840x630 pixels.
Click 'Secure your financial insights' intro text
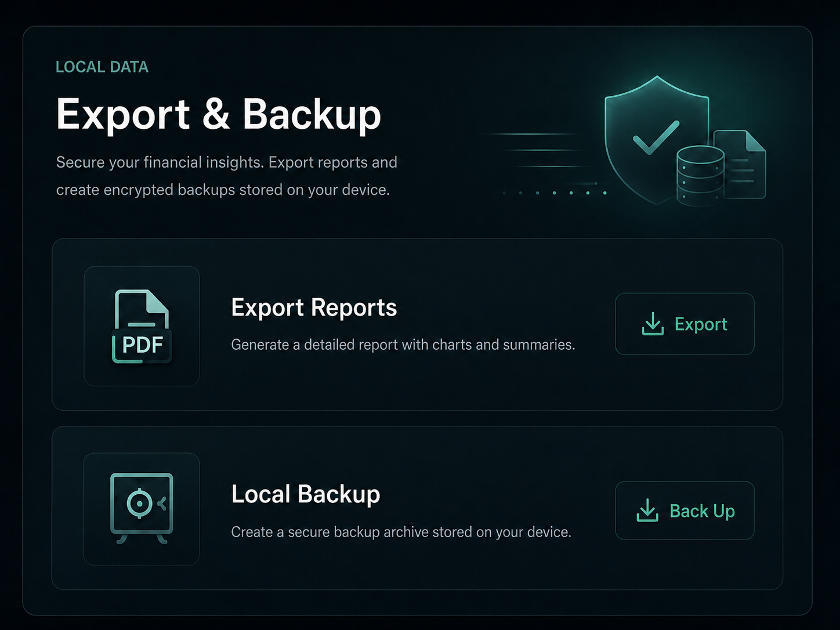tap(227, 176)
